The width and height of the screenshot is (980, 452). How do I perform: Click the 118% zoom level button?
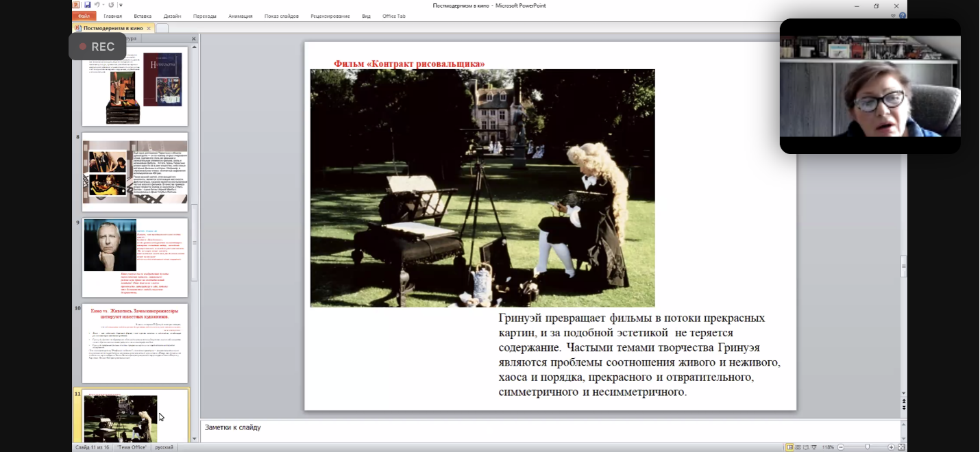point(828,447)
